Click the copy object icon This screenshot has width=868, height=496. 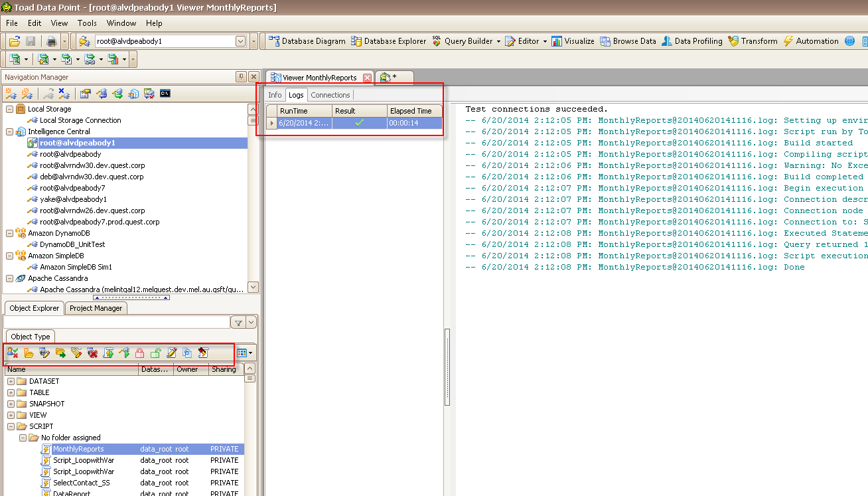[x=188, y=353]
